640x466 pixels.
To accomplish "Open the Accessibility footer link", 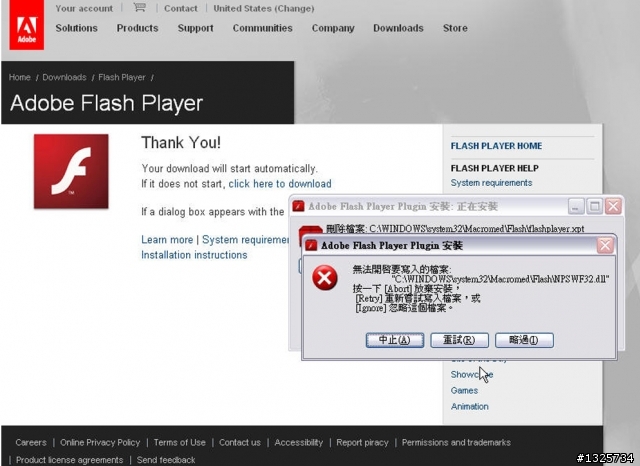I will (x=299, y=442).
